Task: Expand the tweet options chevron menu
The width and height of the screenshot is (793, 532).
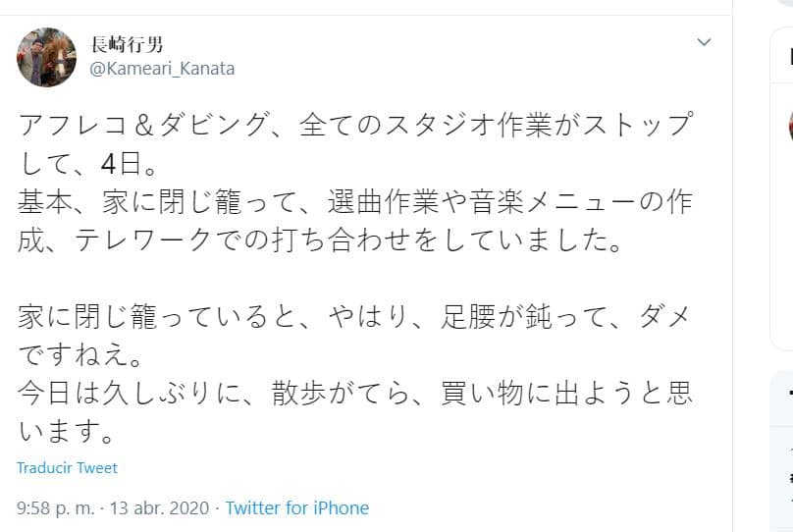Action: [704, 42]
